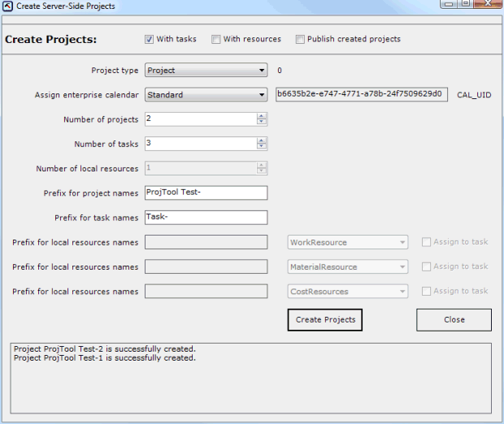504x424 pixels.
Task: Click the Number of local resources label
Action: pyautogui.click(x=87, y=169)
